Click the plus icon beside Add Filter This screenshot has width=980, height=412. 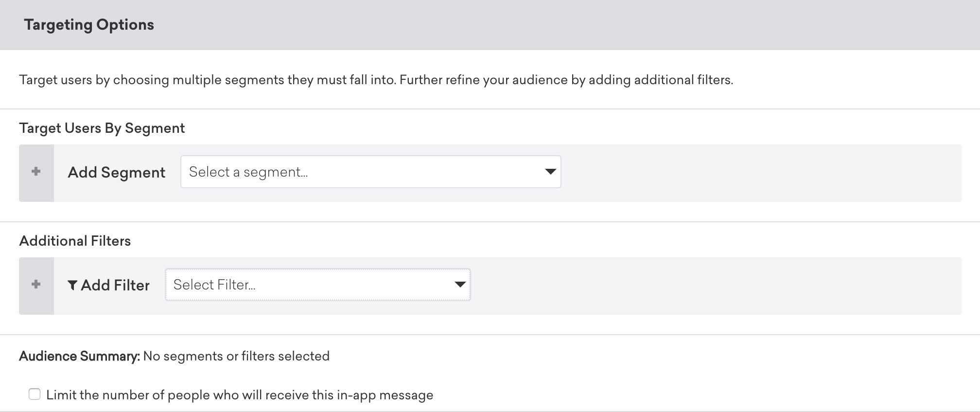point(36,285)
